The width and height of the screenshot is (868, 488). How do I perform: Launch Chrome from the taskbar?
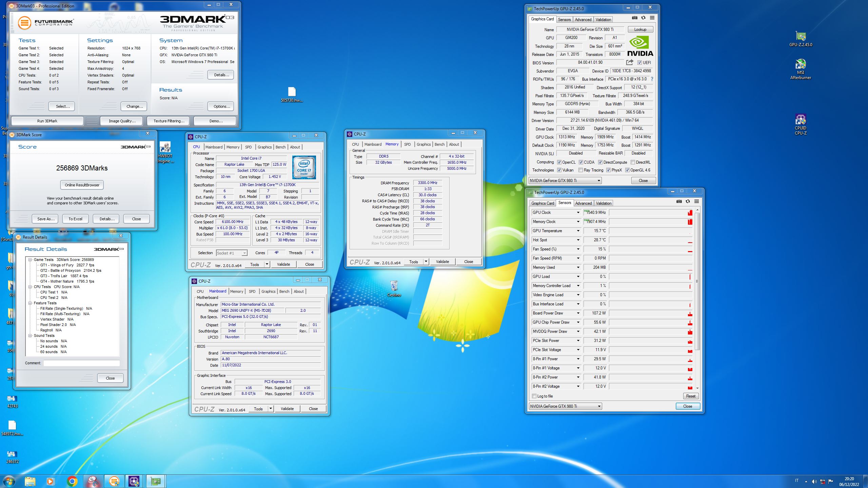(x=72, y=481)
